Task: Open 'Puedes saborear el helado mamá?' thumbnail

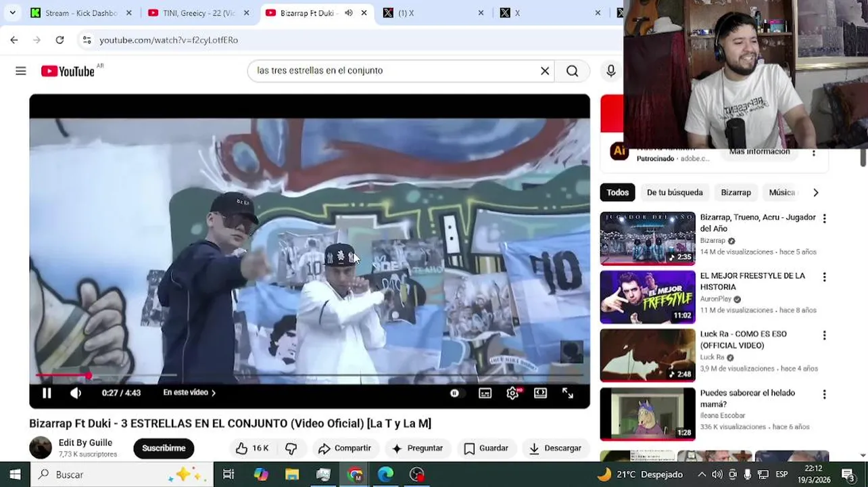Action: tap(648, 414)
